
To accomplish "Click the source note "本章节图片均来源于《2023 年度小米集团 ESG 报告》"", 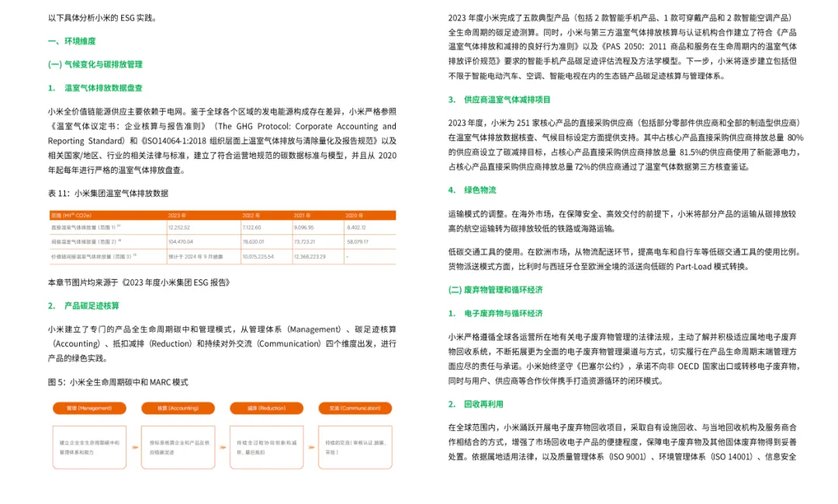I will click(139, 282).
